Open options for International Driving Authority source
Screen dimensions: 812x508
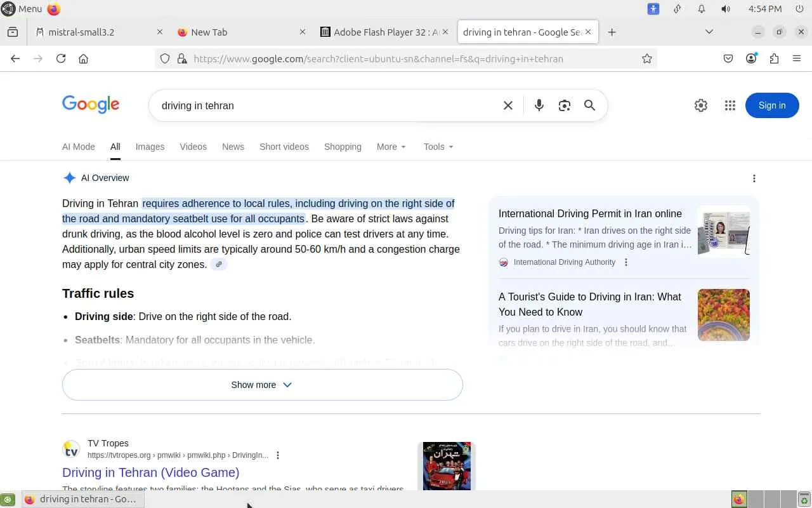click(626, 262)
